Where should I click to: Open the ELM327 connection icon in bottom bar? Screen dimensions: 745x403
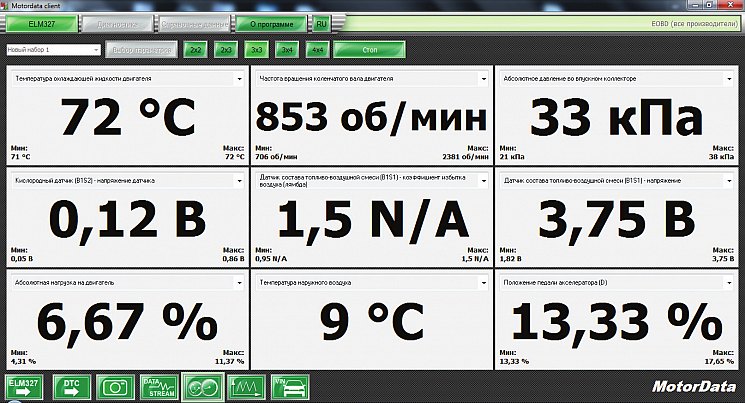click(x=24, y=387)
